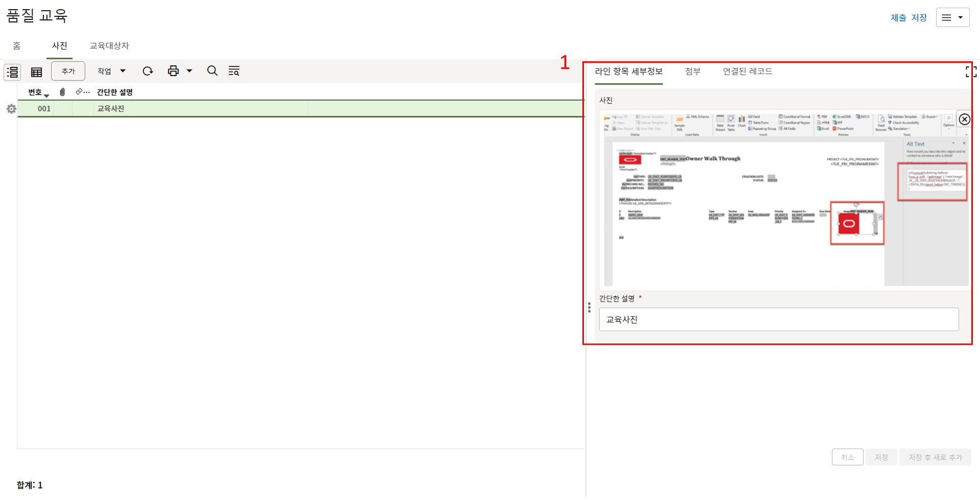Open the 첨부 tab

[692, 71]
